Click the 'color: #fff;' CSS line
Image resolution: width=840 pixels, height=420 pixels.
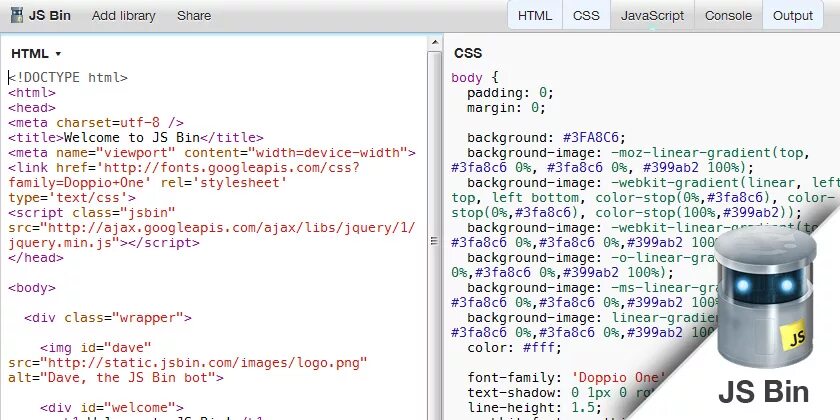514,348
